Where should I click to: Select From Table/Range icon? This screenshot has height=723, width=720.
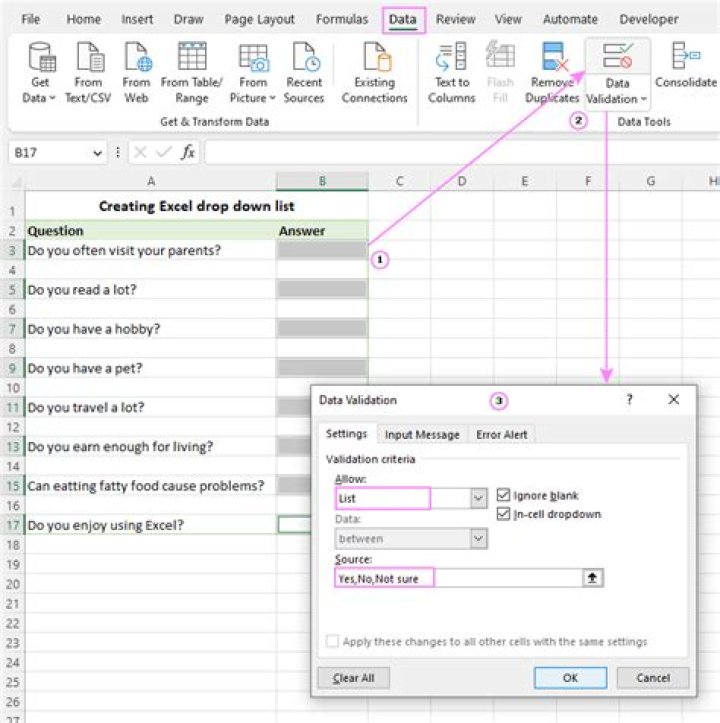[192, 58]
